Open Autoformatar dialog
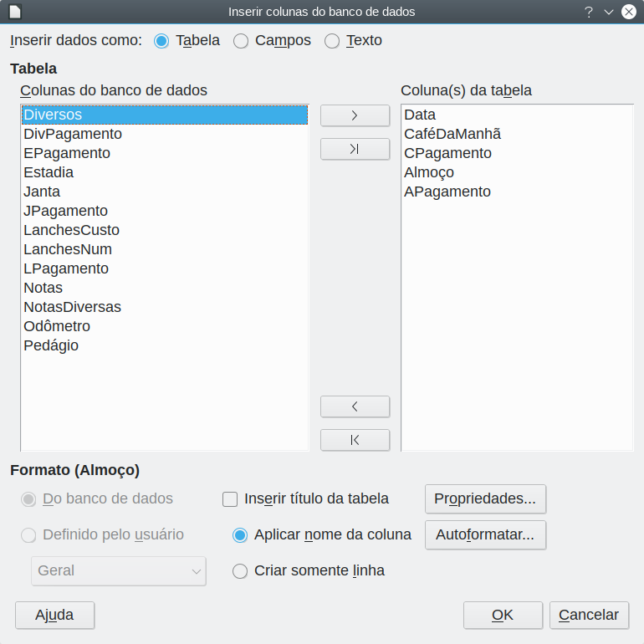 tap(485, 534)
